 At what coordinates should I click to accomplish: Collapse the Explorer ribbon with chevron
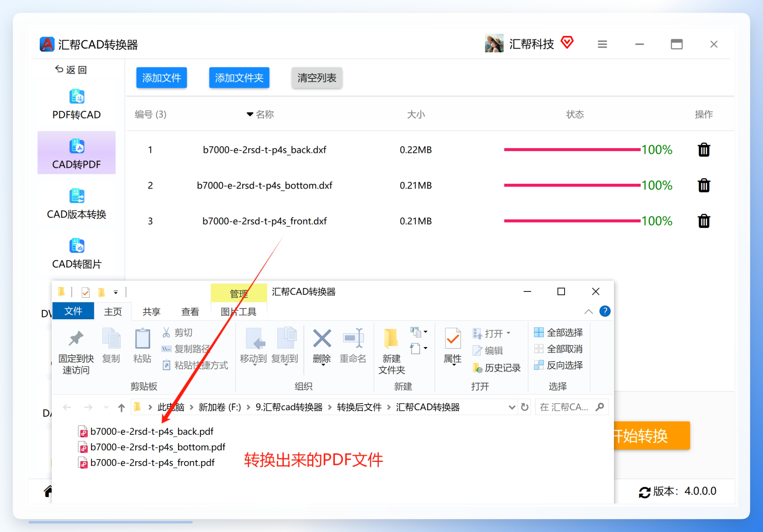[x=588, y=311]
